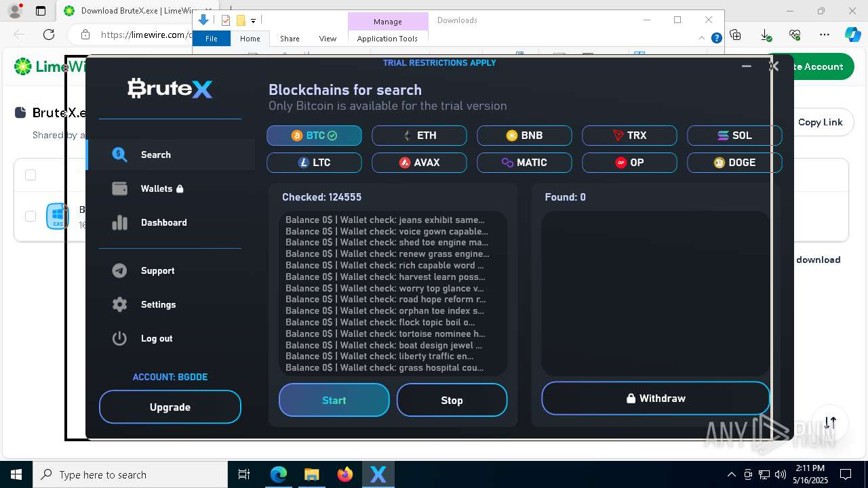Open Edge Settings and more menu
Viewport: 868px width, 488px height.
(x=825, y=35)
